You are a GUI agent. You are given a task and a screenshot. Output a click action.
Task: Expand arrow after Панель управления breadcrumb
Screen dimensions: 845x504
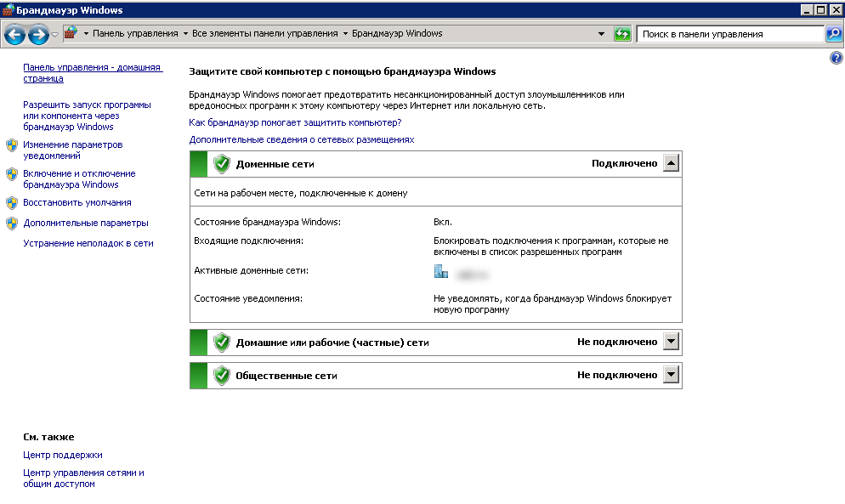[x=185, y=33]
